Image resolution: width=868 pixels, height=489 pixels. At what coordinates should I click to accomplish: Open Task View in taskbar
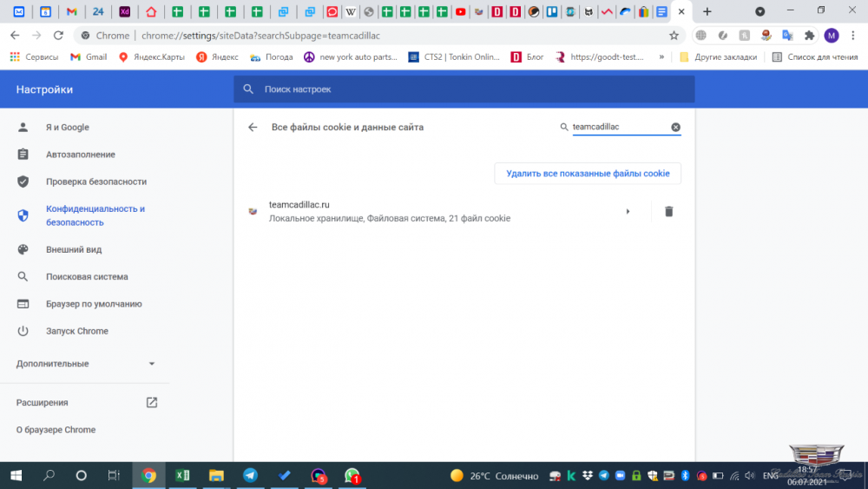pyautogui.click(x=114, y=476)
